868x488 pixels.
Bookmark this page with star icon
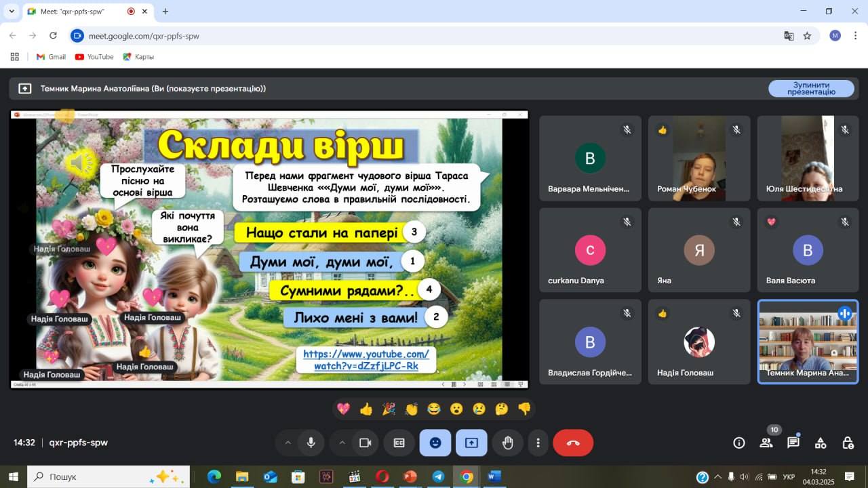(807, 36)
